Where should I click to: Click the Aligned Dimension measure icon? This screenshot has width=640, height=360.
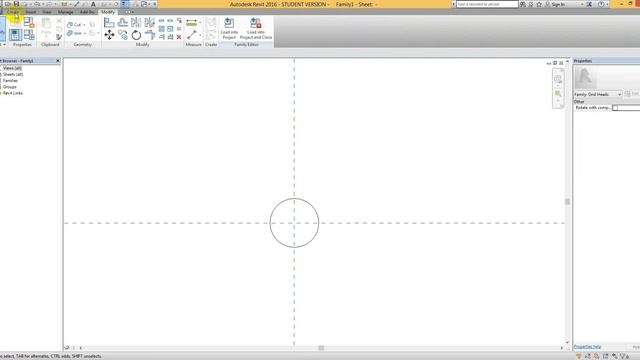(191, 23)
